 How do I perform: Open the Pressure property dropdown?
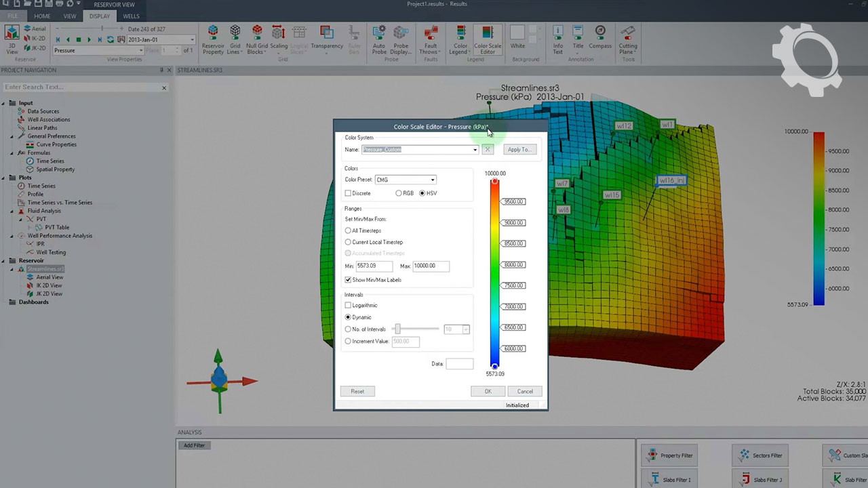[141, 51]
